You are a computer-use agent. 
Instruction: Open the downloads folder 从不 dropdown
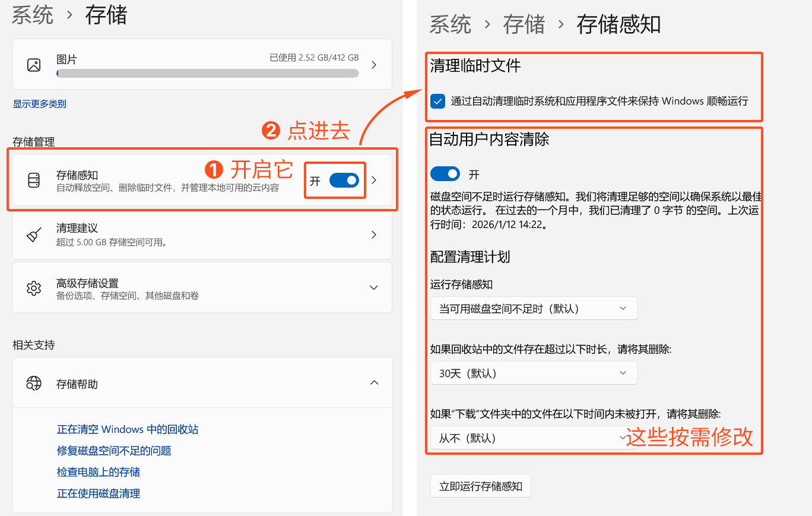(x=533, y=437)
